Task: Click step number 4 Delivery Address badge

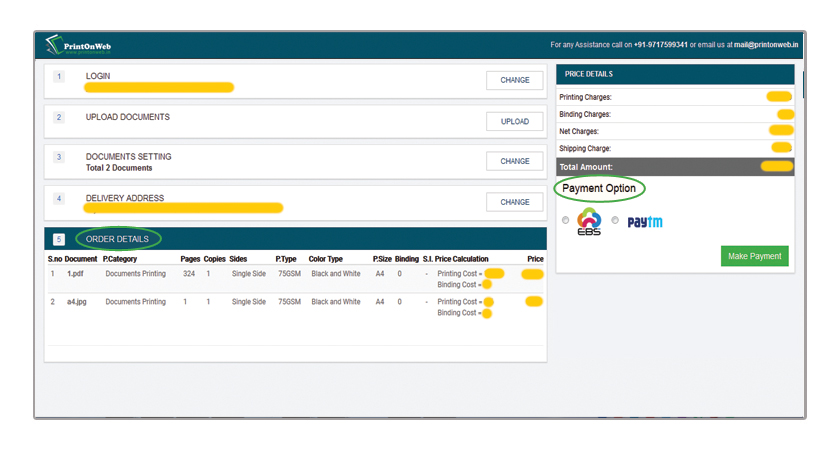Action: point(59,199)
